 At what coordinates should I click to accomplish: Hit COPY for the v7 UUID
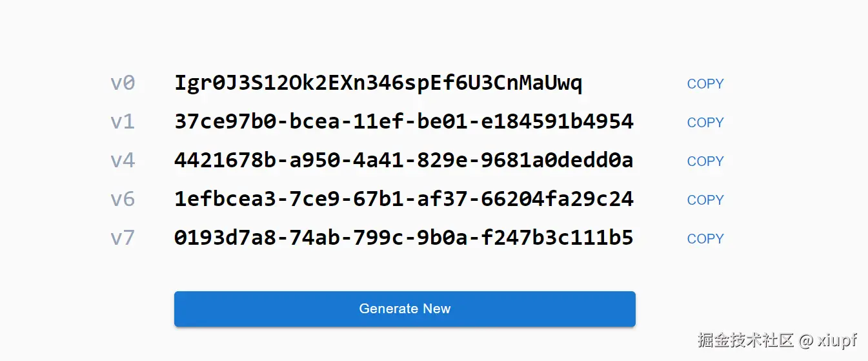(705, 239)
